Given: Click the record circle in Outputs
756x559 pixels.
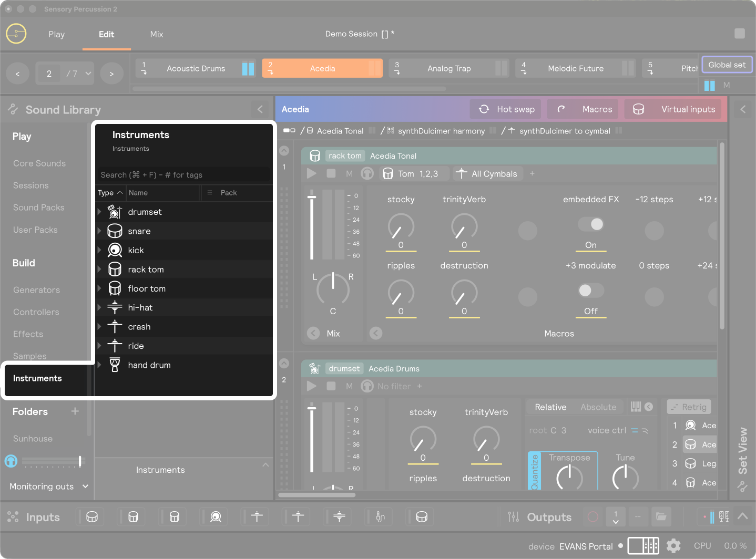Looking at the screenshot, I should pos(592,517).
